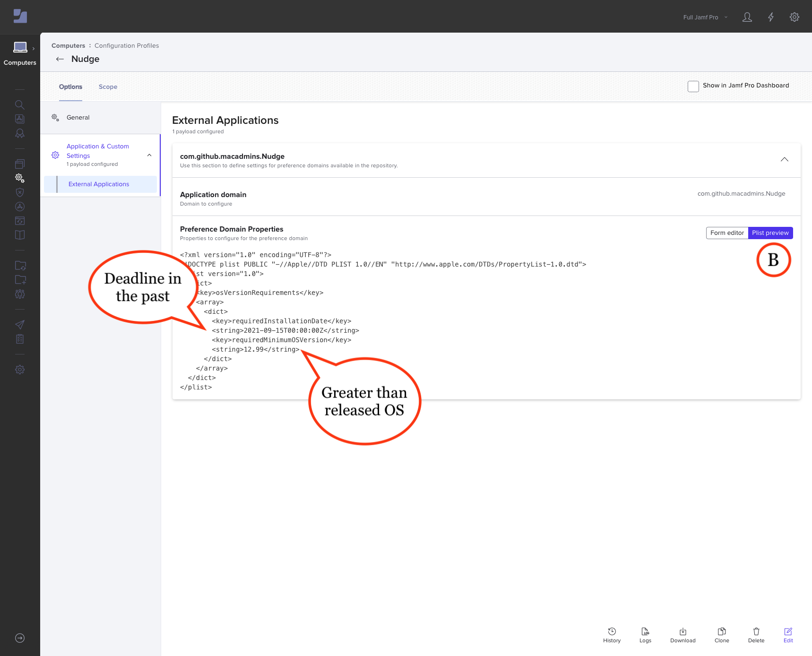Image resolution: width=812 pixels, height=656 pixels.
Task: Click the Jamf logo in top bar
Action: (20, 16)
